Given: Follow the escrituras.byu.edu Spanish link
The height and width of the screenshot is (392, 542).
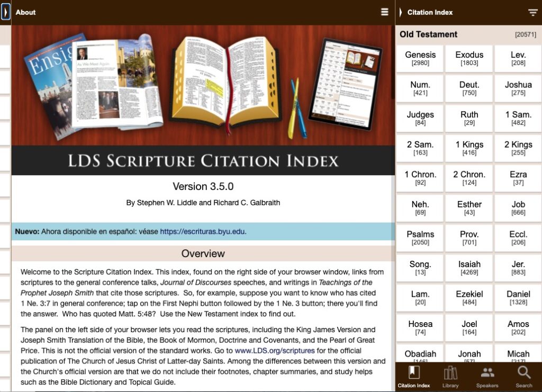Looking at the screenshot, I should point(203,231).
